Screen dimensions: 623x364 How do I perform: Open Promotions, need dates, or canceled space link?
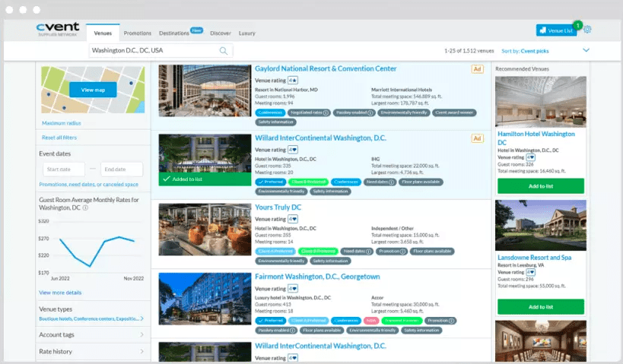pyautogui.click(x=88, y=184)
